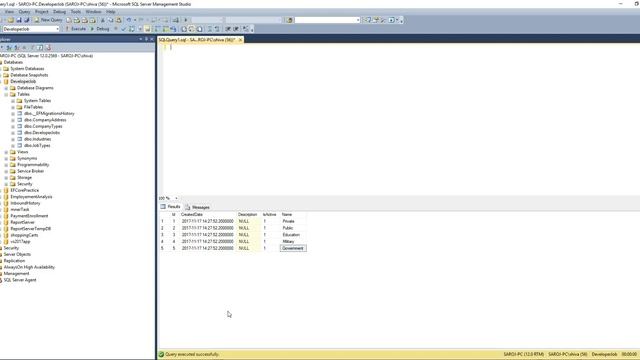Select AlwaysOn High Availability node
The width and height of the screenshot is (640, 360).
tap(29, 267)
